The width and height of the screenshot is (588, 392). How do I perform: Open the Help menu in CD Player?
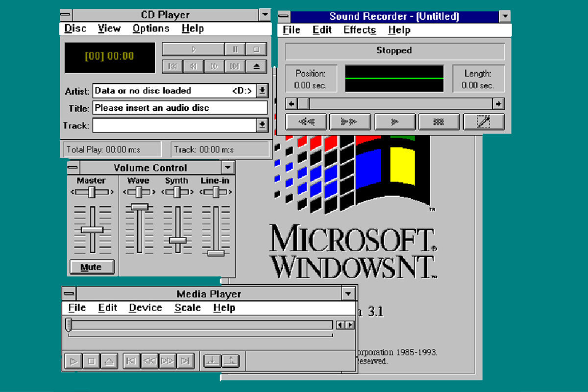tap(193, 28)
